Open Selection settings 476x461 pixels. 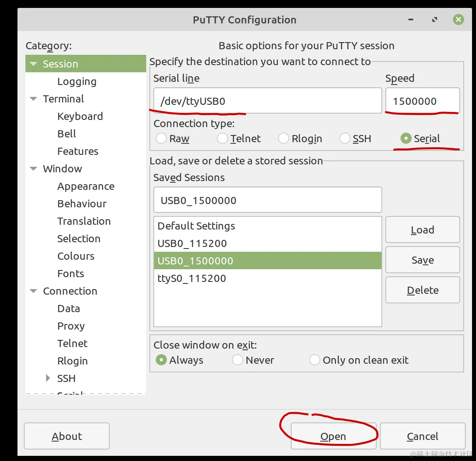79,239
